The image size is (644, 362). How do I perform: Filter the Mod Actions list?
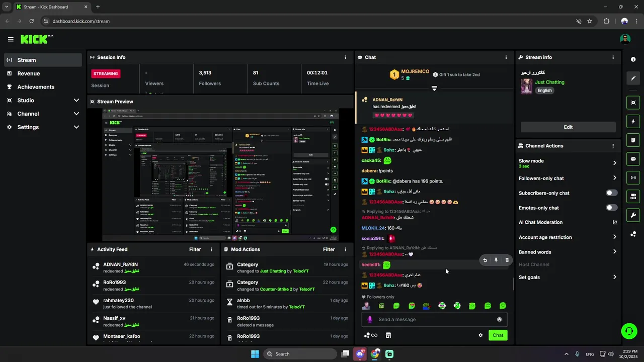coord(329,249)
